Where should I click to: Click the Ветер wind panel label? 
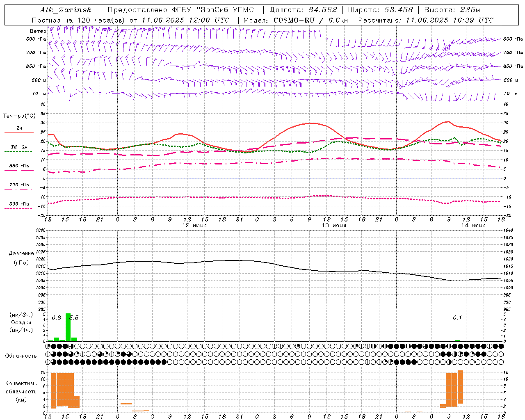(38, 31)
